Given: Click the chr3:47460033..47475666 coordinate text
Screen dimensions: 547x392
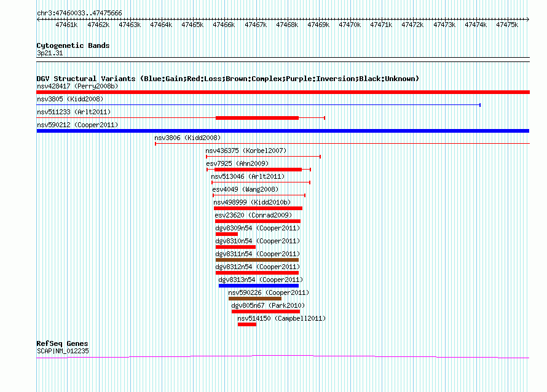Looking at the screenshot, I should 79,13.
